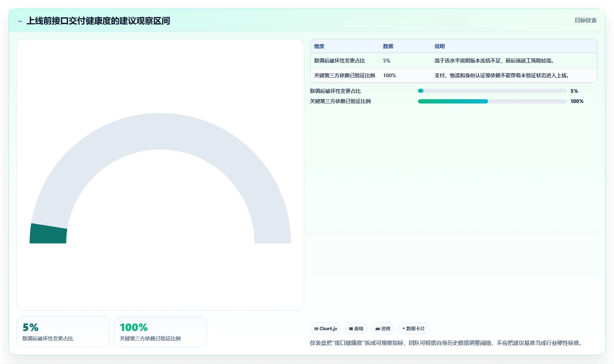Click the 5% value in the table
Screen dimensions: 614x364
(387, 61)
